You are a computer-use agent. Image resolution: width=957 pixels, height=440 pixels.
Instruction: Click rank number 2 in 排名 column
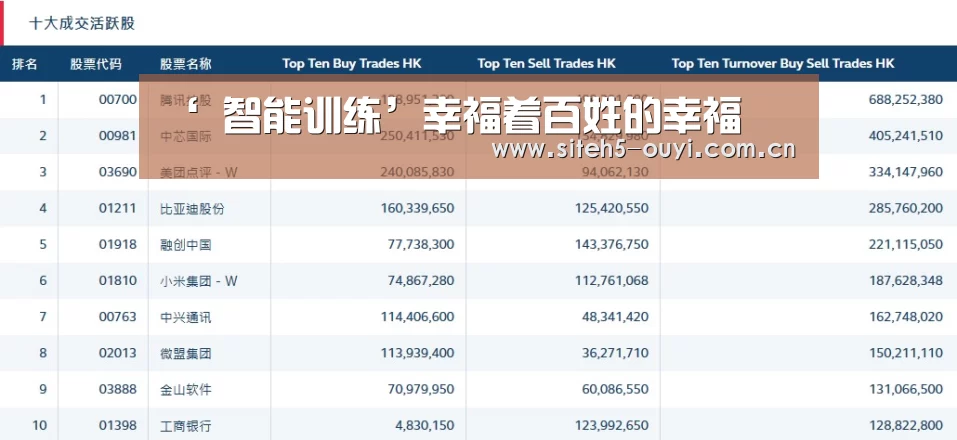tap(43, 135)
